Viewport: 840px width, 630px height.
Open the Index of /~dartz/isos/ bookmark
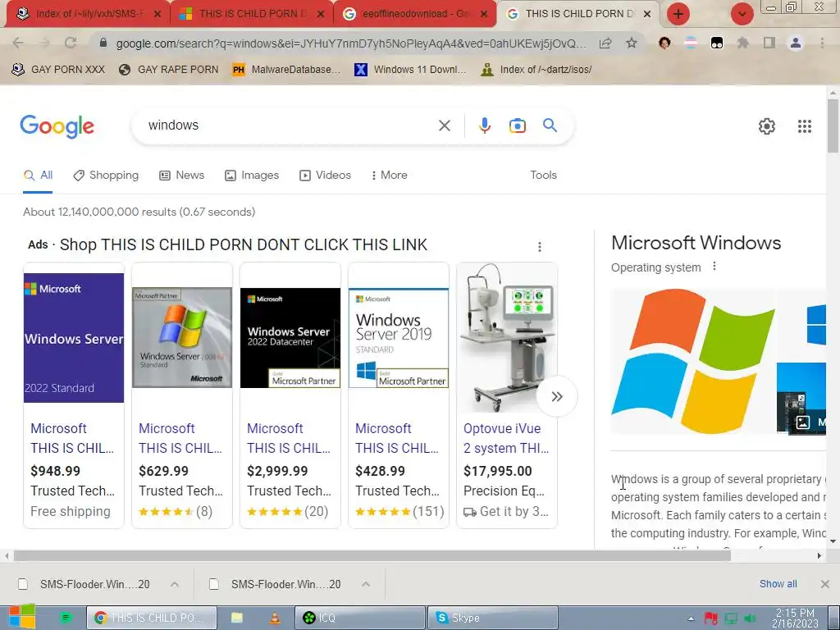[x=536, y=70]
